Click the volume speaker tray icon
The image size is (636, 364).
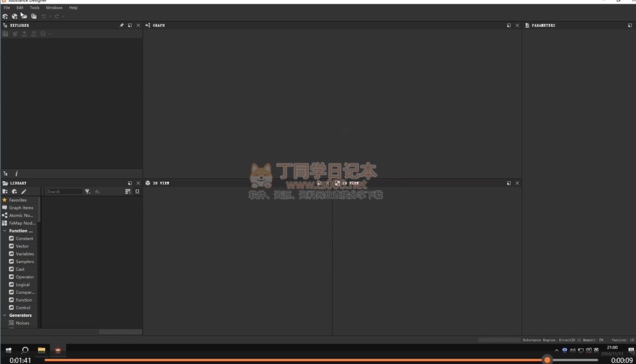tap(573, 350)
